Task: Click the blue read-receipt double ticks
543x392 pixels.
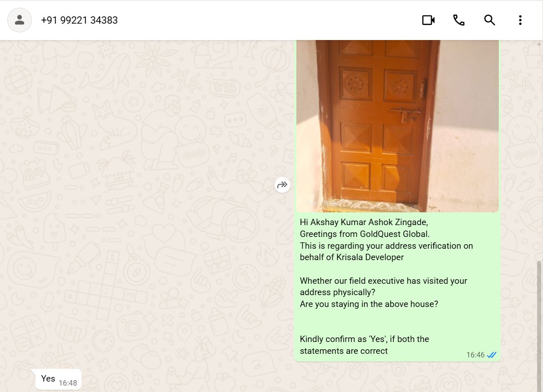Action: [x=492, y=355]
